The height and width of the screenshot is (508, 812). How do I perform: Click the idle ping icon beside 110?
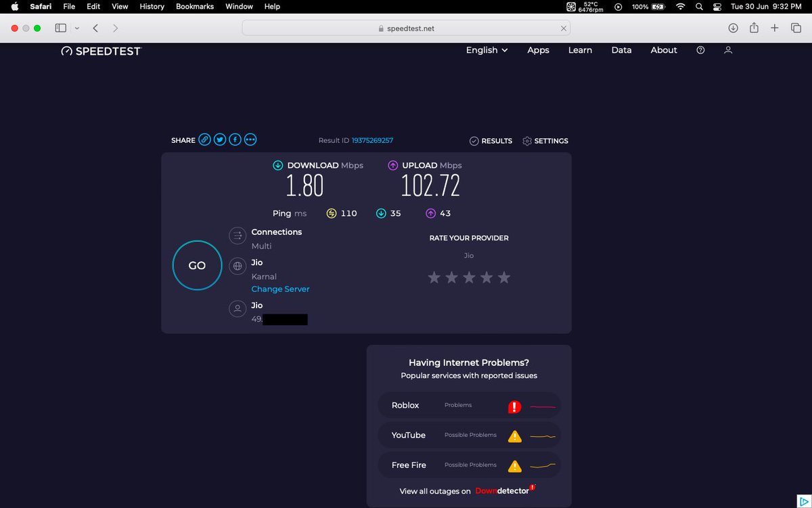331,213
